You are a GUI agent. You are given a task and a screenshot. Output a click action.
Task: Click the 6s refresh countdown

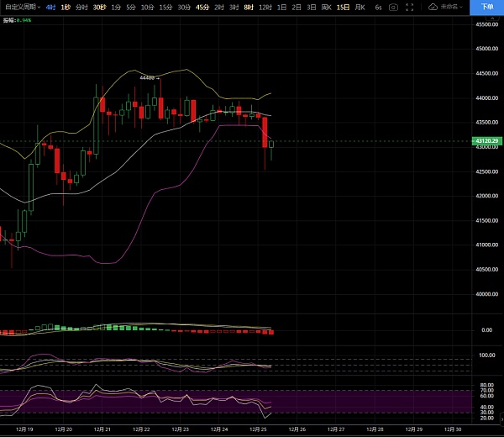click(379, 7)
